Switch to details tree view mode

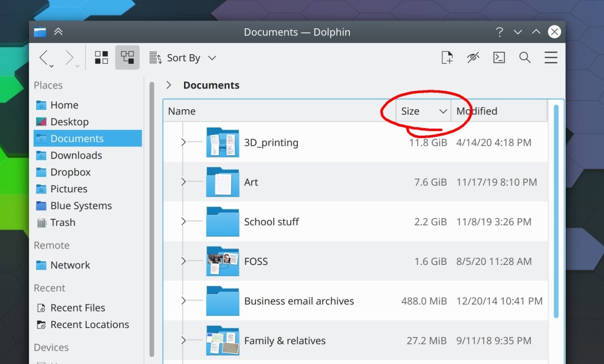[x=127, y=57]
